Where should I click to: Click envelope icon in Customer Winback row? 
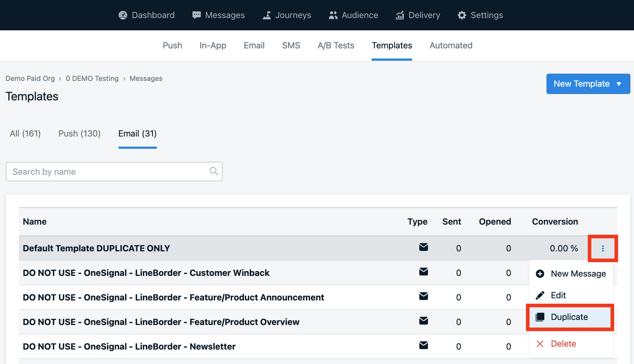tap(424, 272)
